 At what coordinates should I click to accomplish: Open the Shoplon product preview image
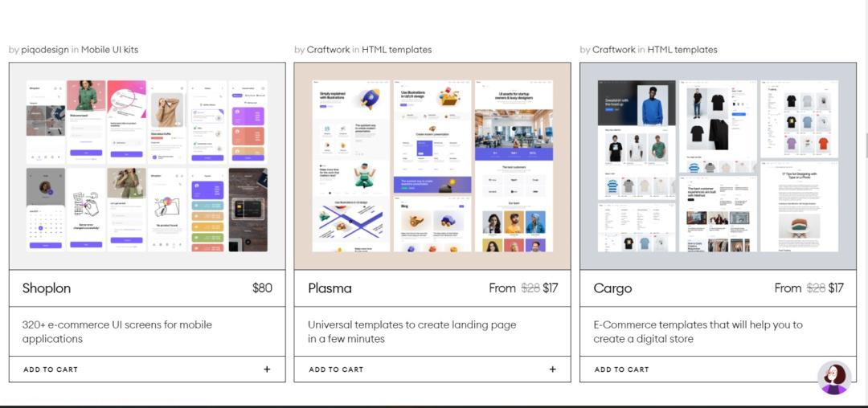147,166
